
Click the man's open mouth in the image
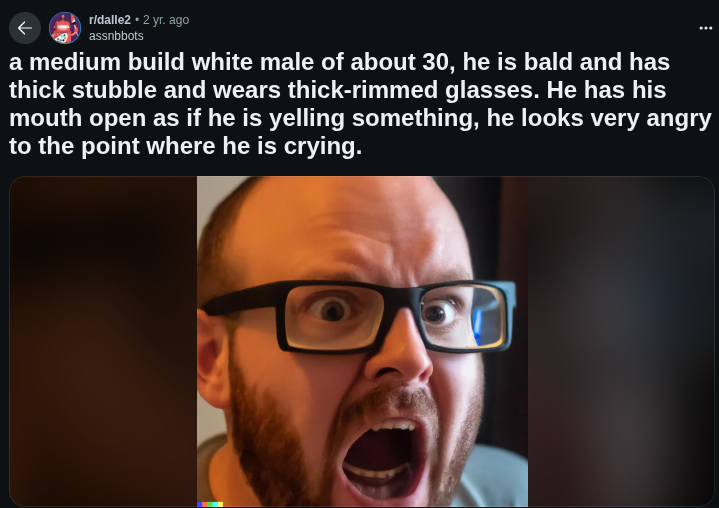[382, 460]
